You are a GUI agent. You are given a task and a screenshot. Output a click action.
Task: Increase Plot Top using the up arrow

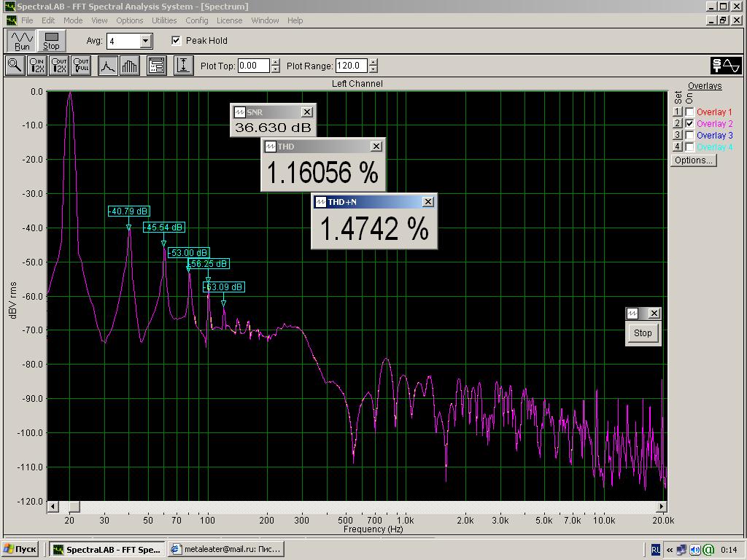(x=275, y=62)
